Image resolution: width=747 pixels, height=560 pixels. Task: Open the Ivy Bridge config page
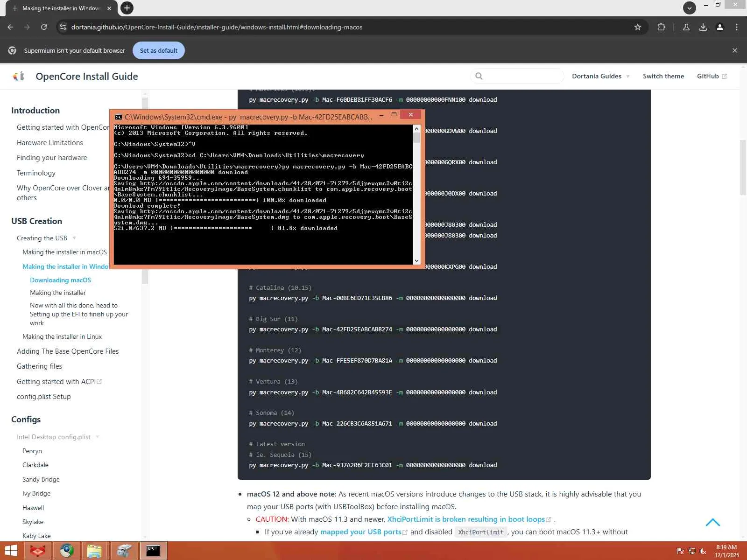[x=36, y=493]
